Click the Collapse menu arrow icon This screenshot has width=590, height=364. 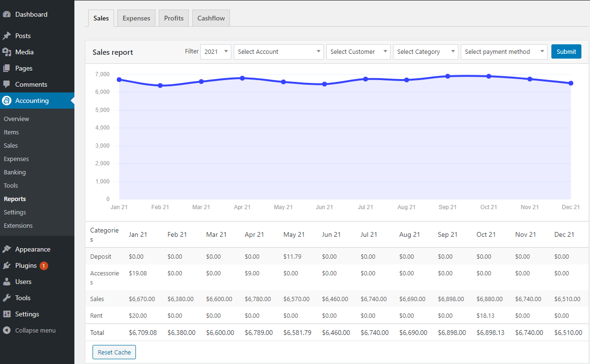pos(7,330)
